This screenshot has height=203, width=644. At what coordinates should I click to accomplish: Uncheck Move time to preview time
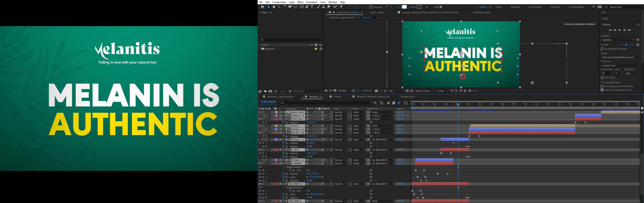602,90
